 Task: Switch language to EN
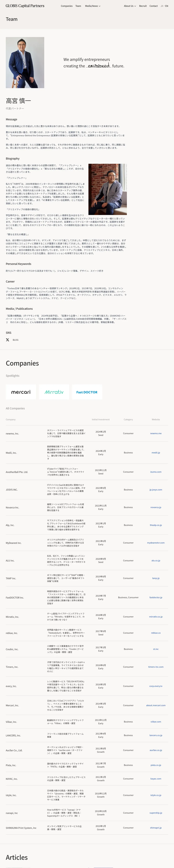click(167, 6)
